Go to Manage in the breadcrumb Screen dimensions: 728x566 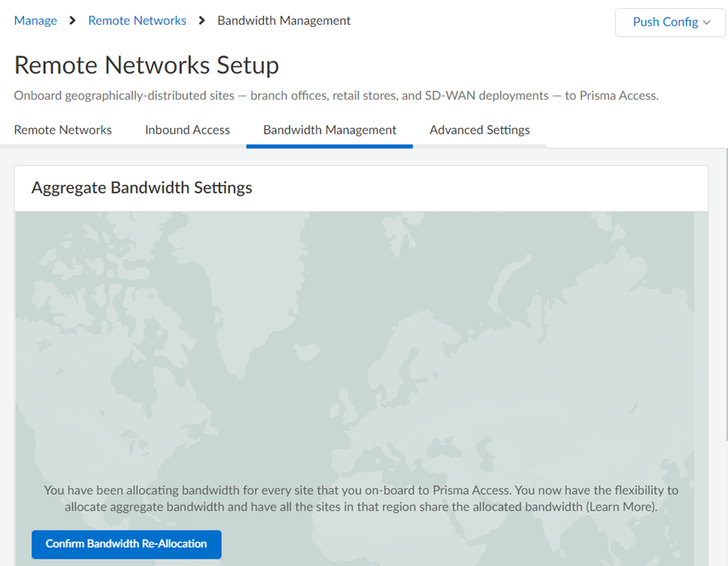(36, 20)
